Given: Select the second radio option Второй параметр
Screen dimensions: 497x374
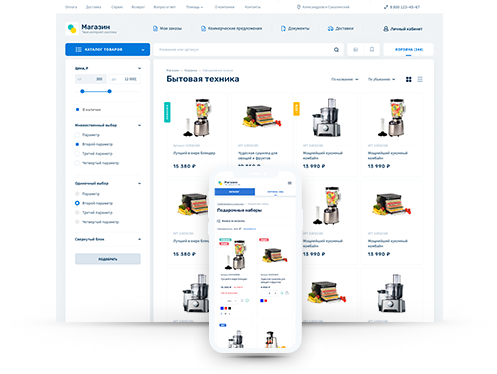Looking at the screenshot, I should pos(77,203).
